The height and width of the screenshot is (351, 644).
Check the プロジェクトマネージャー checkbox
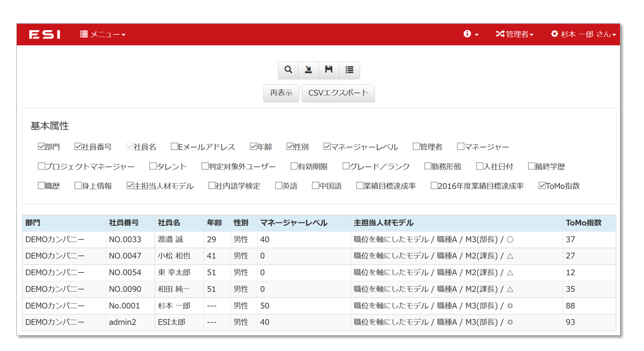pos(41,166)
